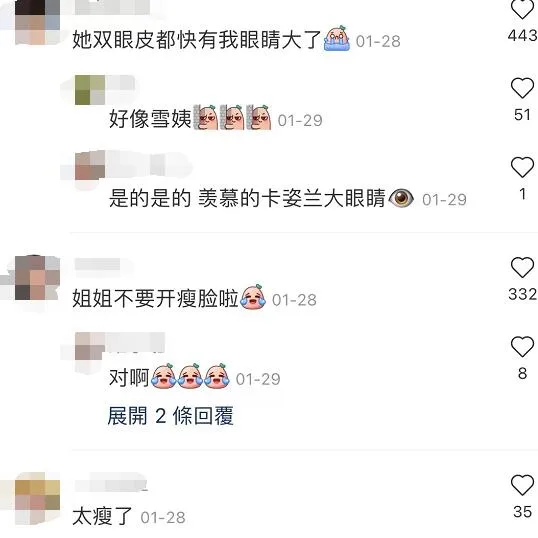Open avatar of 是的是的 replier
This screenshot has height=538, width=538.
[x=90, y=165]
